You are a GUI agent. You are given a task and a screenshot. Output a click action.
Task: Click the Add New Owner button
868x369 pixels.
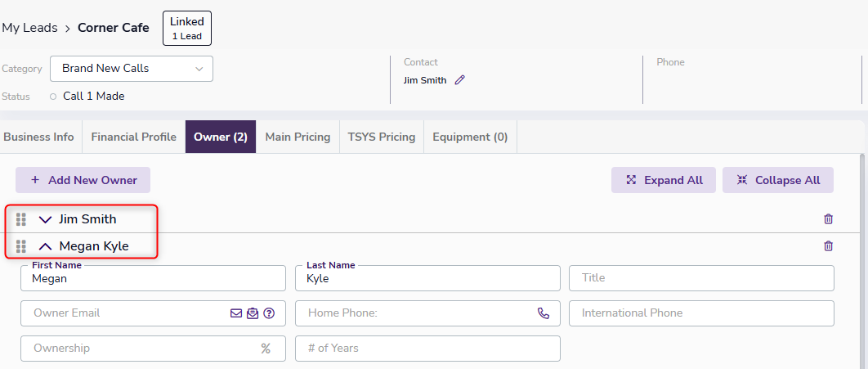coord(83,180)
